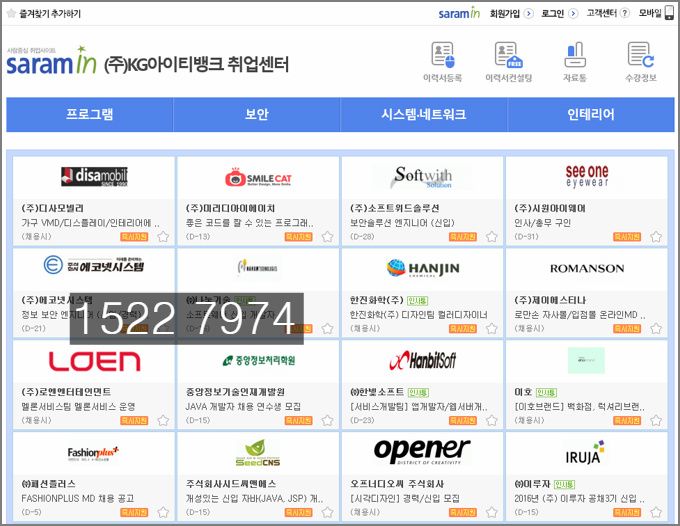Click the favorites star icon at top left
This screenshot has width=680, height=526.
pyautogui.click(x=11, y=13)
